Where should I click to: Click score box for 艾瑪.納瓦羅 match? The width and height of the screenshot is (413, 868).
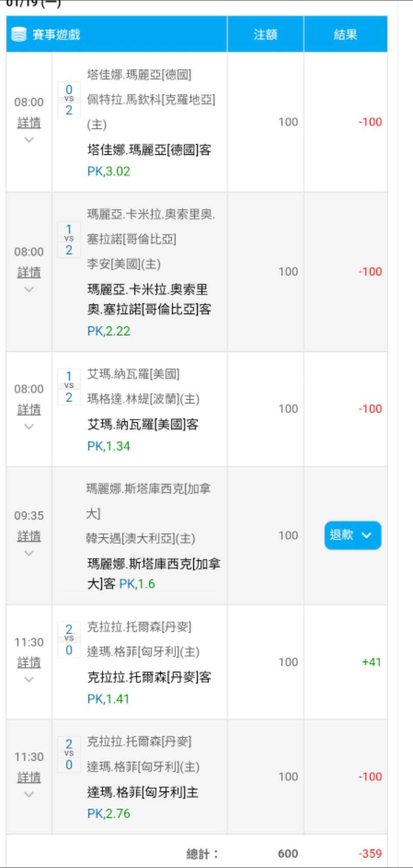pyautogui.click(x=69, y=386)
